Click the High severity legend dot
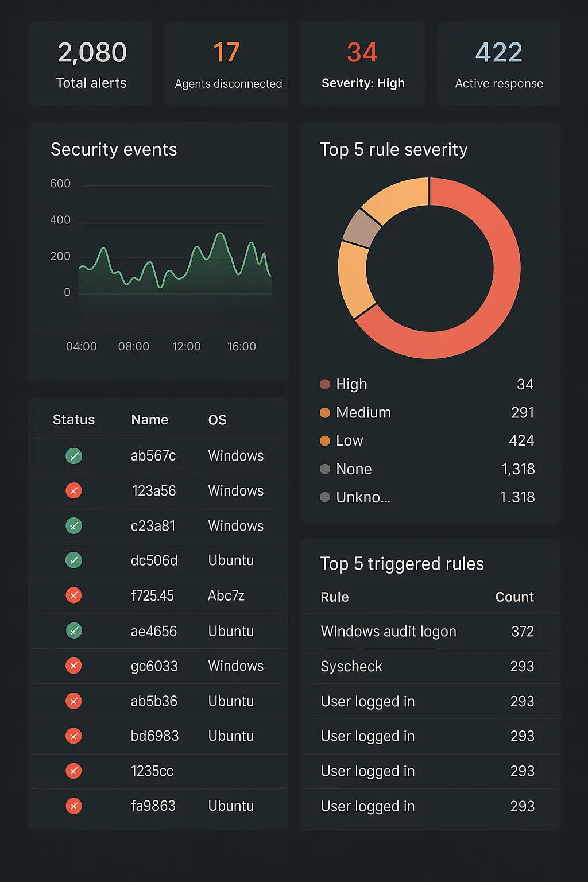Viewport: 588px width, 882px height. pos(325,384)
